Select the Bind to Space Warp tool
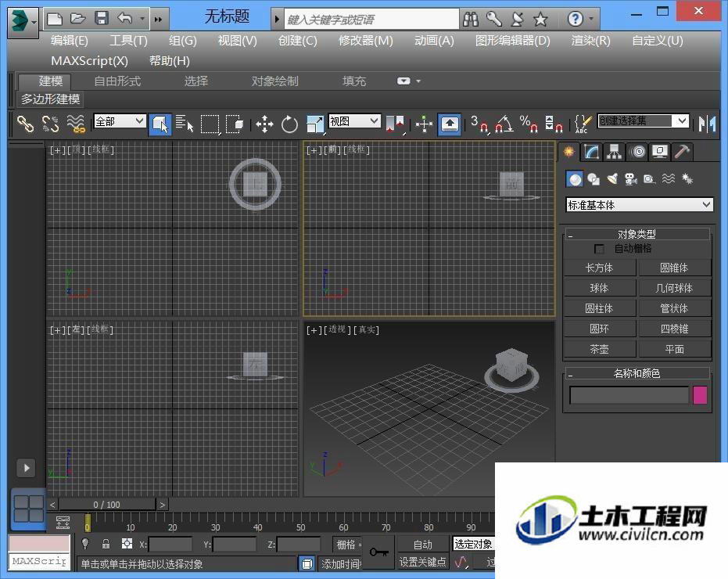This screenshot has height=579, width=728. (76, 124)
